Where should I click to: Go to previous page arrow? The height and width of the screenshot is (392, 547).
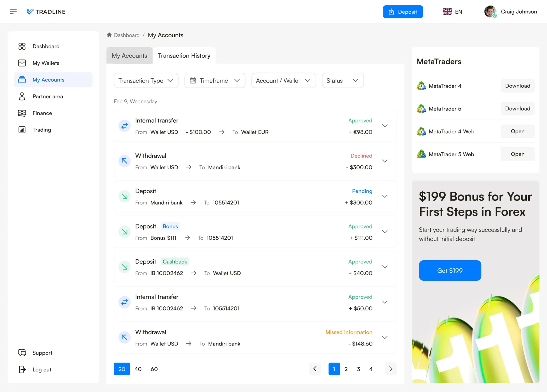point(315,369)
